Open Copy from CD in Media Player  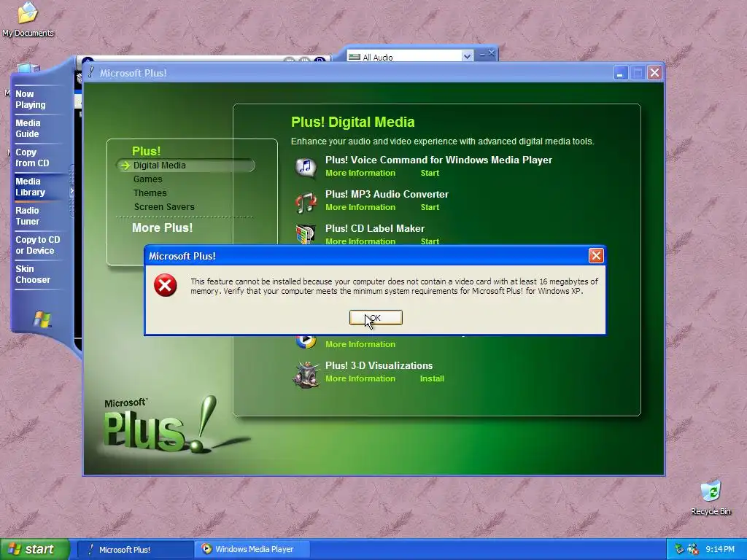click(32, 157)
